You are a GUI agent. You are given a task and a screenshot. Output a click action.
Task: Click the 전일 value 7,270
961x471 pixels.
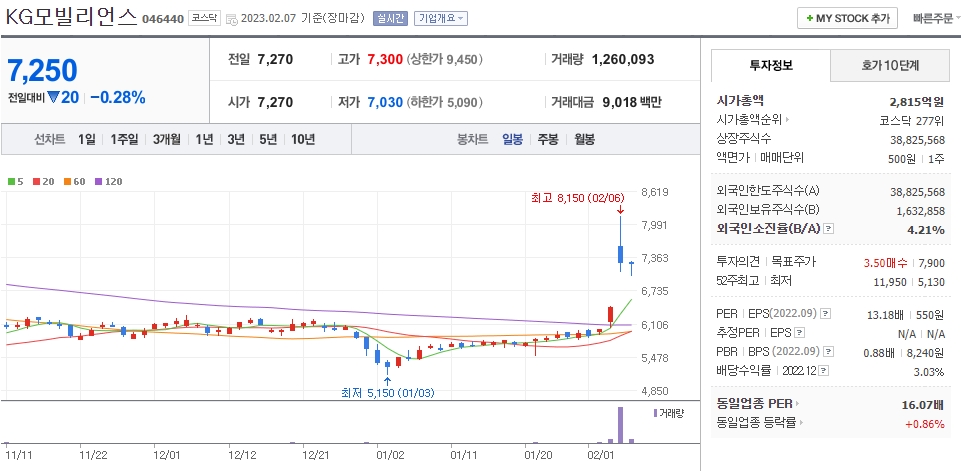pyautogui.click(x=275, y=59)
